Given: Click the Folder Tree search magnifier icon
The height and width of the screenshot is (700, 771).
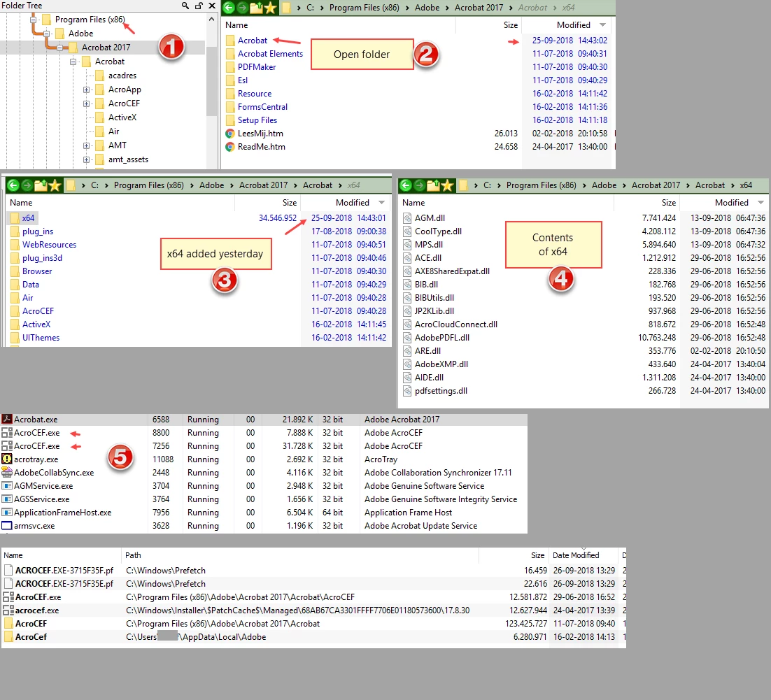Looking at the screenshot, I should (185, 6).
